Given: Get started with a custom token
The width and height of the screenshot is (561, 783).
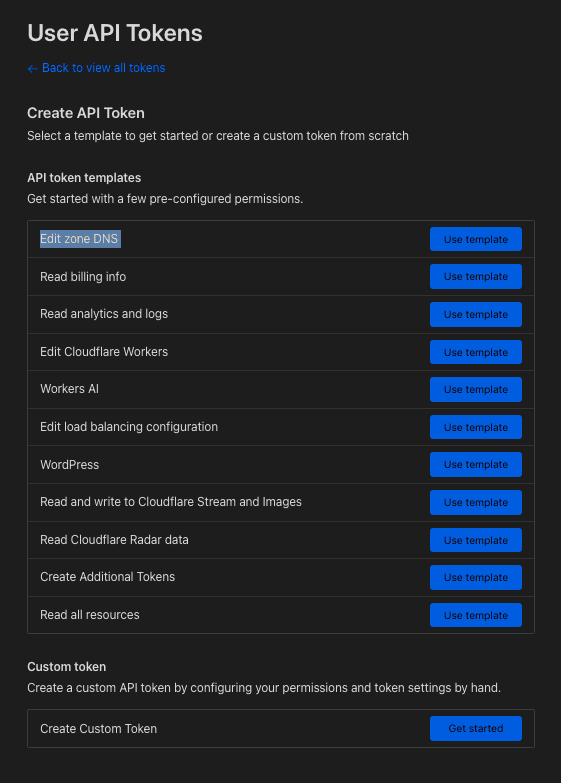Looking at the screenshot, I should pyautogui.click(x=476, y=729).
